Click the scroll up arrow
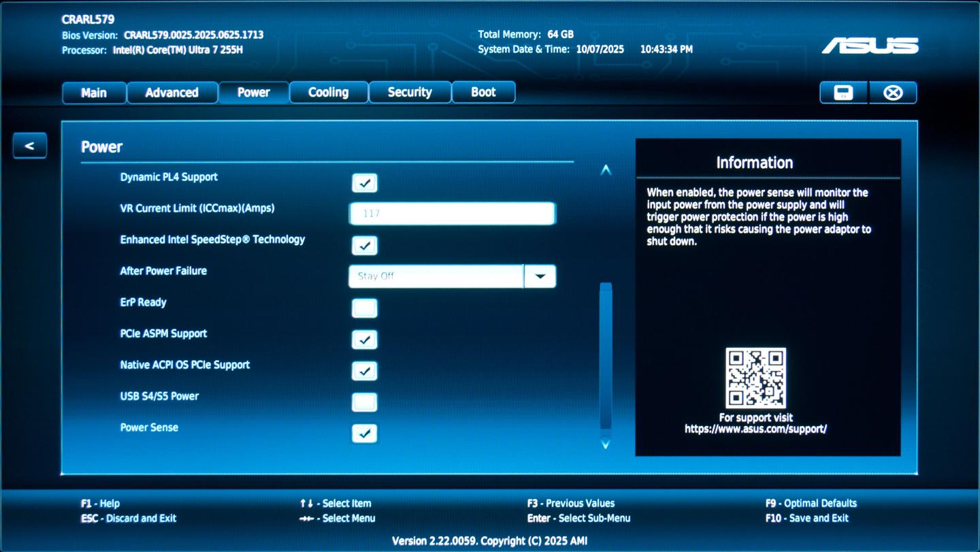980x552 pixels. (606, 170)
